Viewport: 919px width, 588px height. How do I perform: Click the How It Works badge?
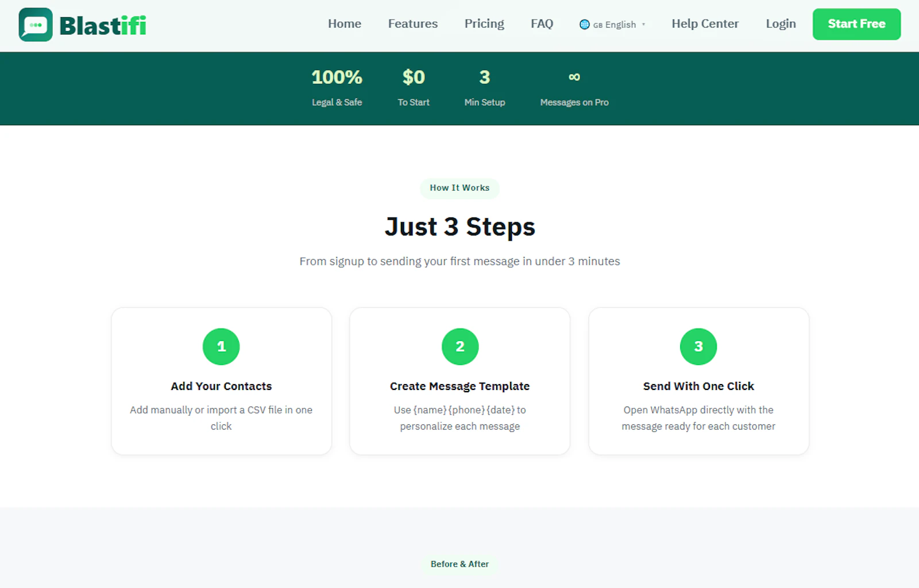pyautogui.click(x=459, y=188)
